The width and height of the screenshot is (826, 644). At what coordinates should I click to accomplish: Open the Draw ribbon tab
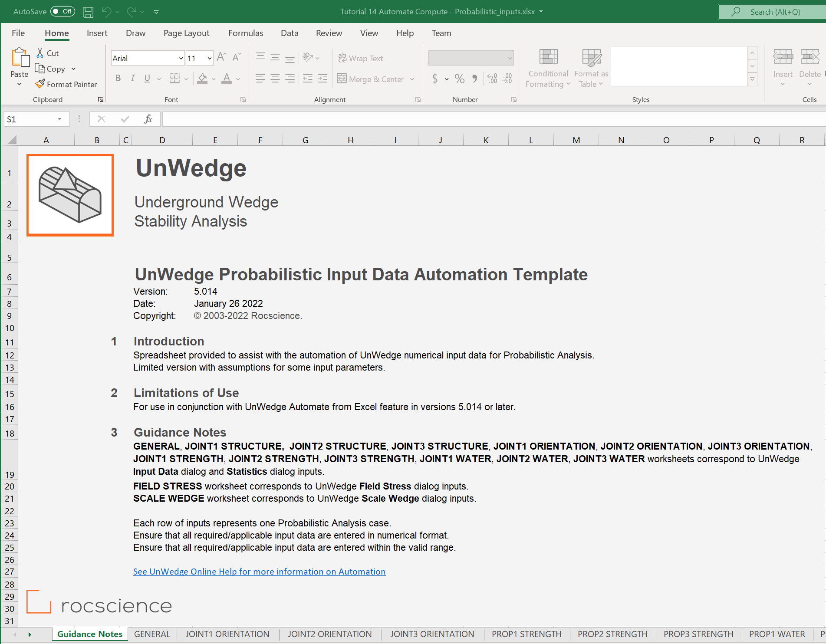click(135, 33)
